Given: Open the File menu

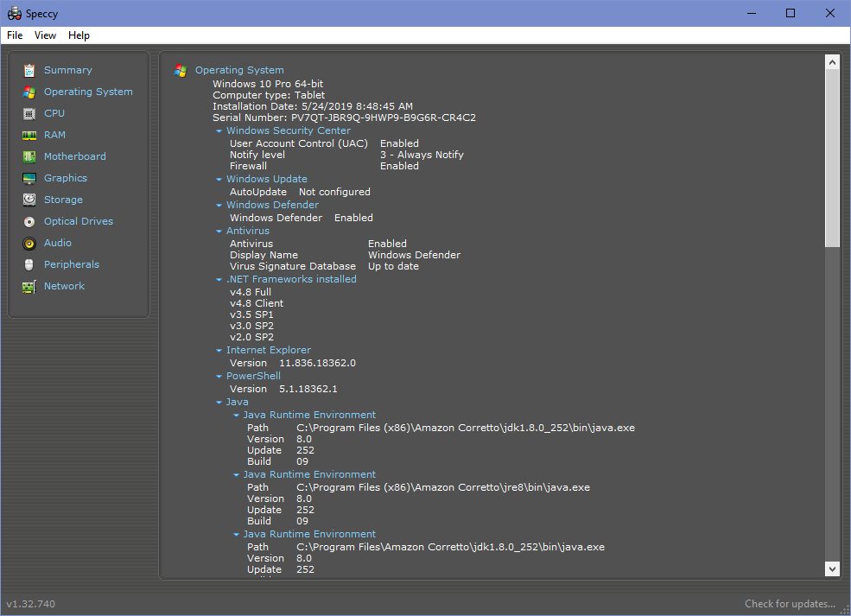Looking at the screenshot, I should (15, 35).
